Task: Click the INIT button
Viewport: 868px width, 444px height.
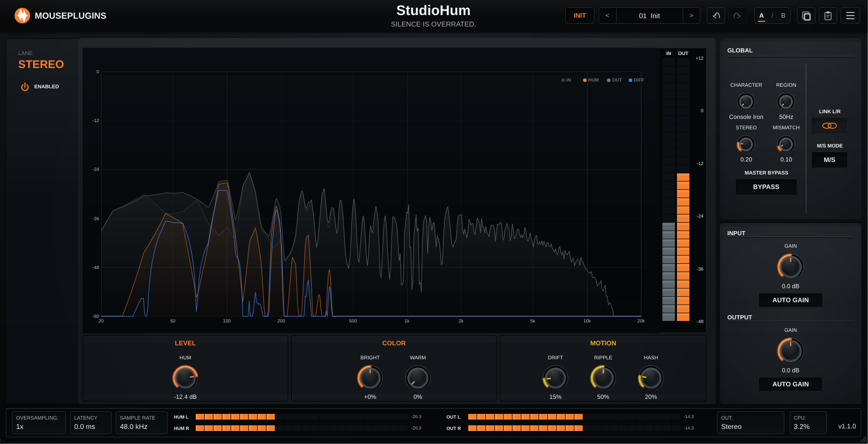Action: [580, 16]
